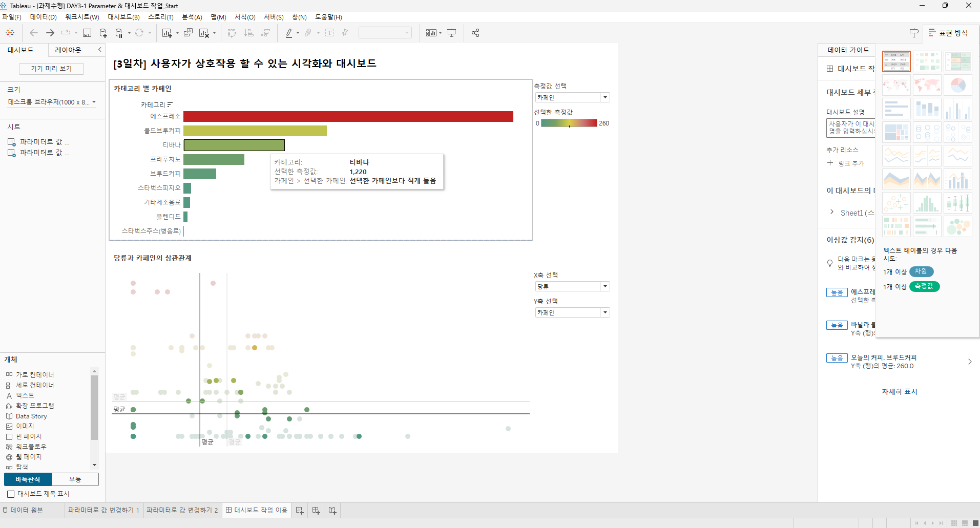980x528 pixels.
Task: Open the Y축 선택 카페인 dropdown
Action: pyautogui.click(x=572, y=312)
